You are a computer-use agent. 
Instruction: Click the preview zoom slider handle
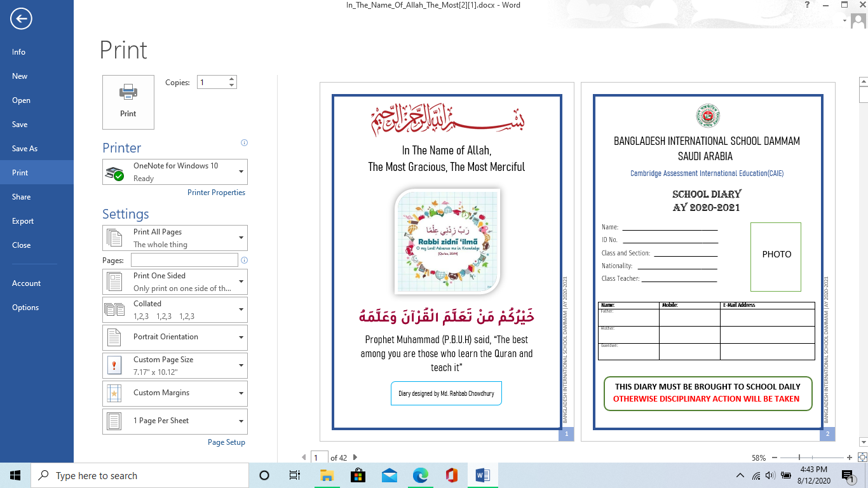click(799, 457)
